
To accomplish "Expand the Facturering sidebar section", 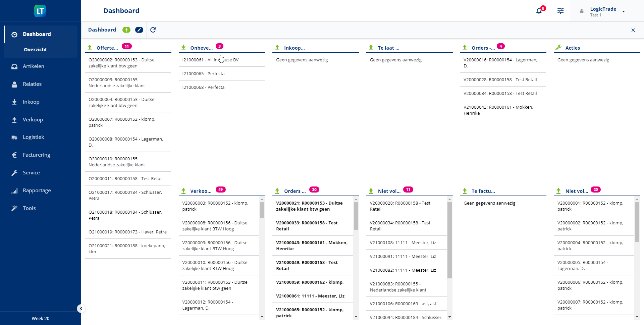I will [36, 155].
